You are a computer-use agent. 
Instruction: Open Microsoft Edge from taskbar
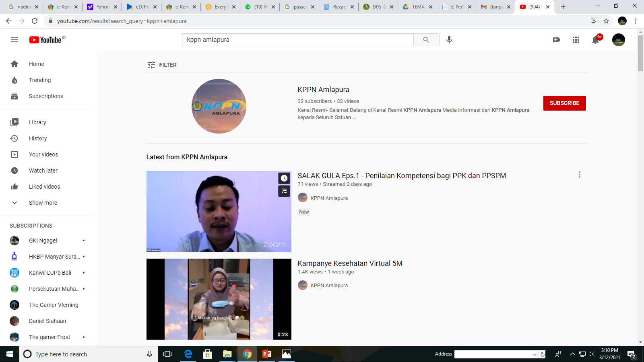tap(188, 354)
